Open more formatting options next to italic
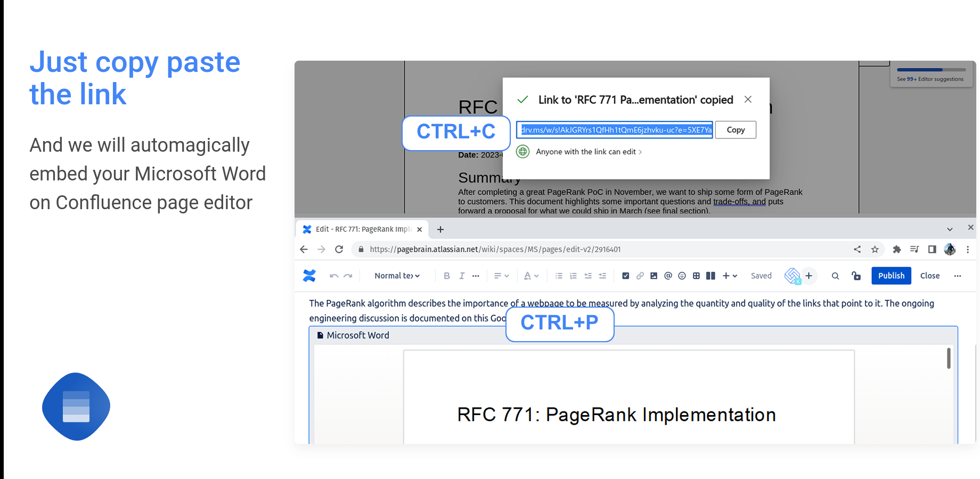This screenshot has width=980, height=479. tap(476, 276)
